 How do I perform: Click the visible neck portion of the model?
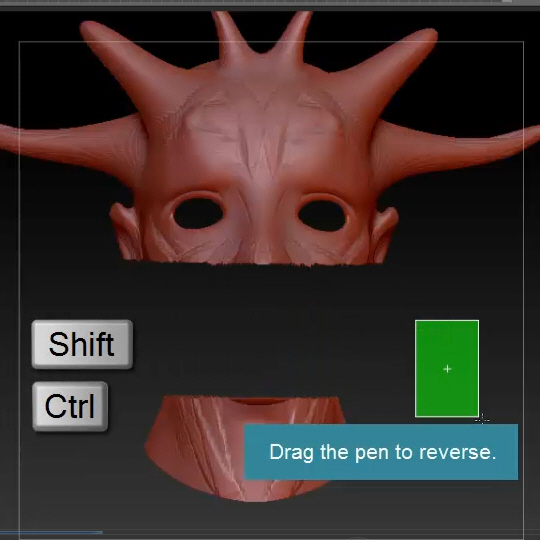click(x=241, y=448)
